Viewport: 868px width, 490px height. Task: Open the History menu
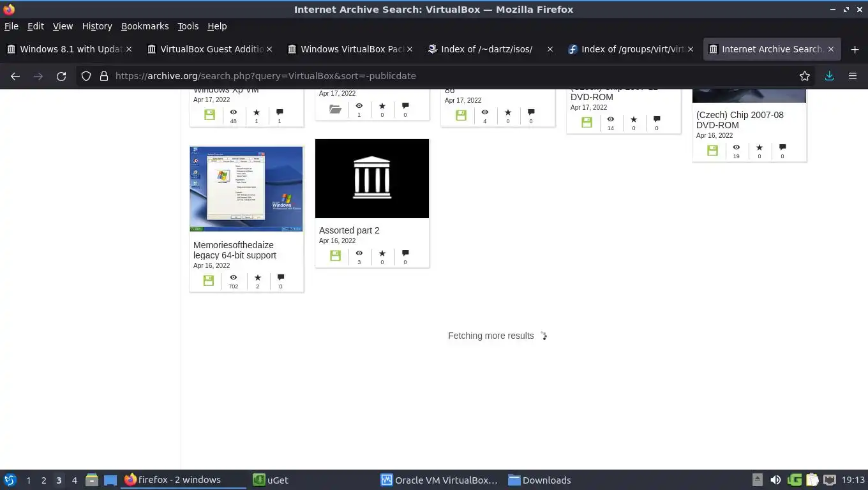click(x=97, y=26)
